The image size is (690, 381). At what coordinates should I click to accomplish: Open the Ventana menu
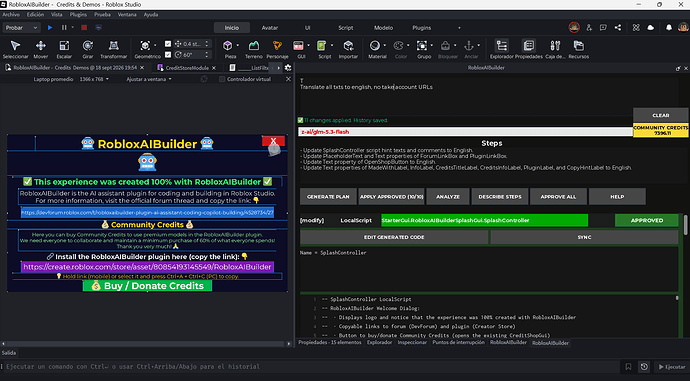click(x=127, y=15)
